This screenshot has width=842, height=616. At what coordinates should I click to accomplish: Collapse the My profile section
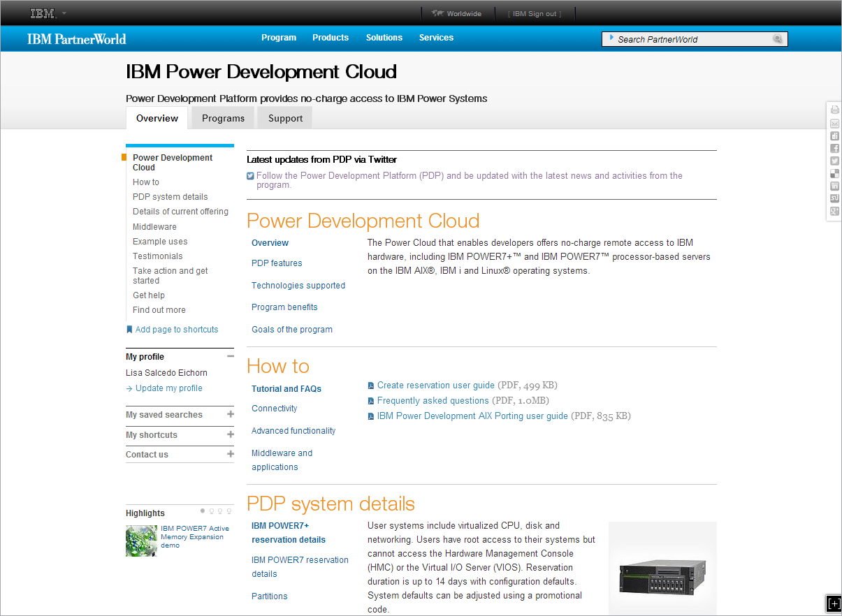(231, 356)
